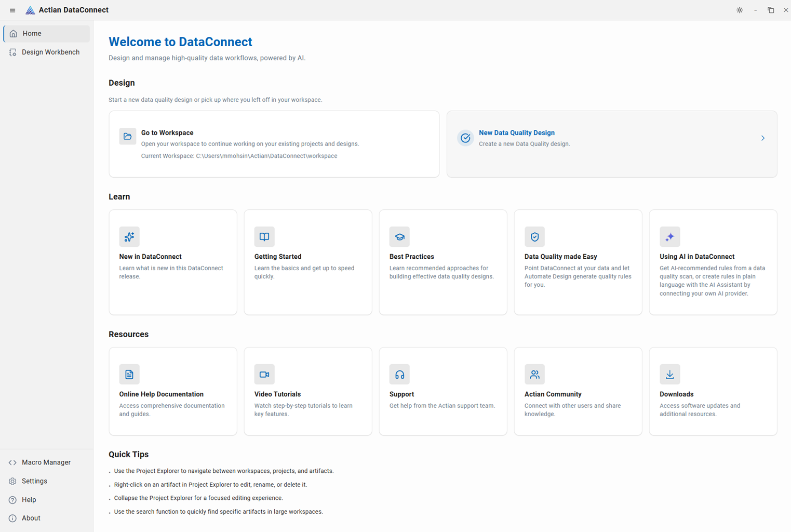Screen dimensions: 791x532
Task: Open the Video Tutorials card title
Action: (x=277, y=394)
